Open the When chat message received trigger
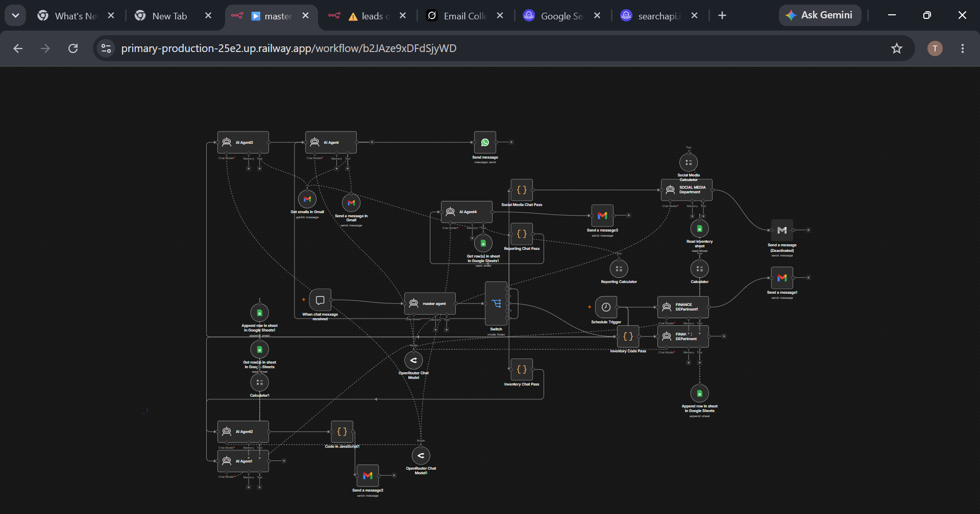The height and width of the screenshot is (514, 980). point(320,300)
